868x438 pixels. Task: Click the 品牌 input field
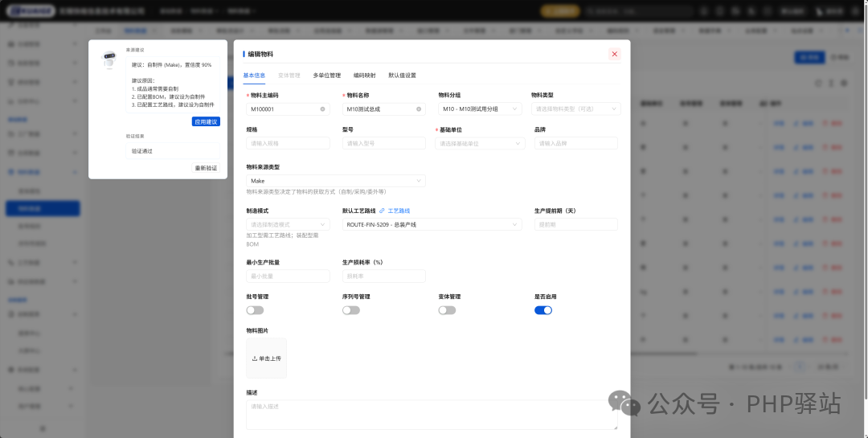pos(575,143)
